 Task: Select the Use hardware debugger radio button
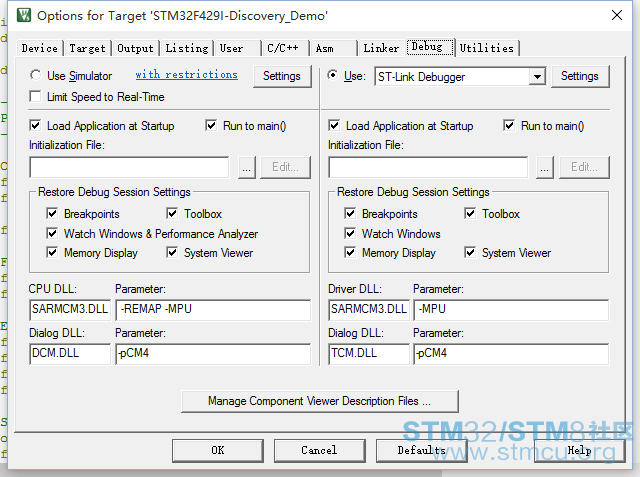click(333, 75)
